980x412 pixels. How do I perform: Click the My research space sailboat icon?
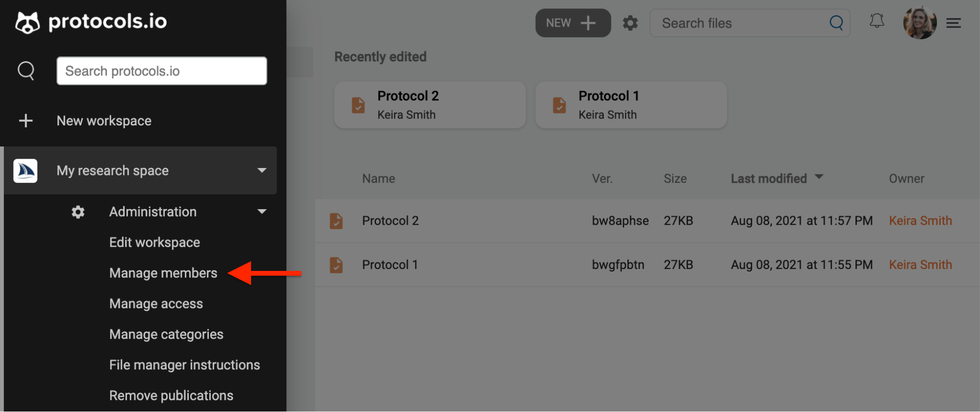25,170
